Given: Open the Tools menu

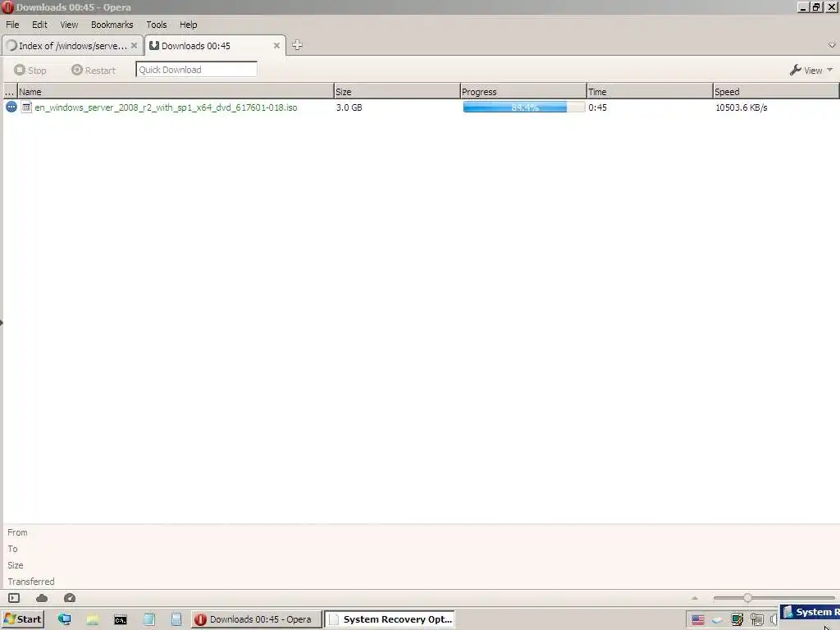Looking at the screenshot, I should [x=157, y=25].
